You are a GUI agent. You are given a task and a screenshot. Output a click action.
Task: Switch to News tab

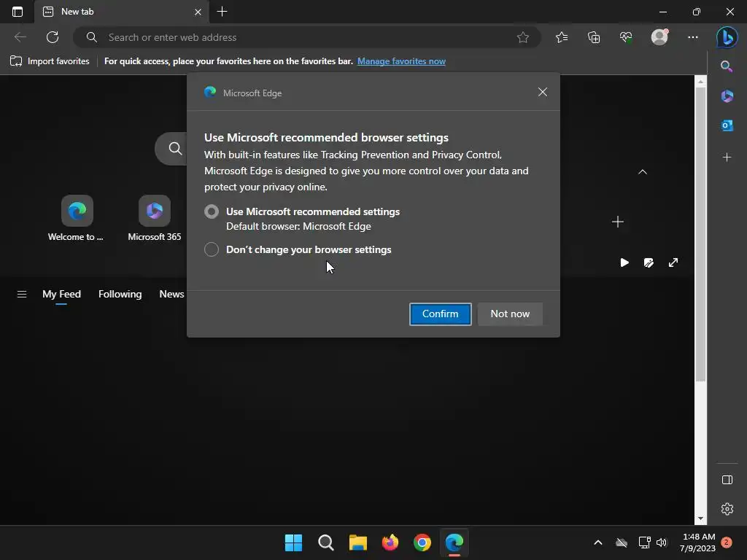point(171,295)
